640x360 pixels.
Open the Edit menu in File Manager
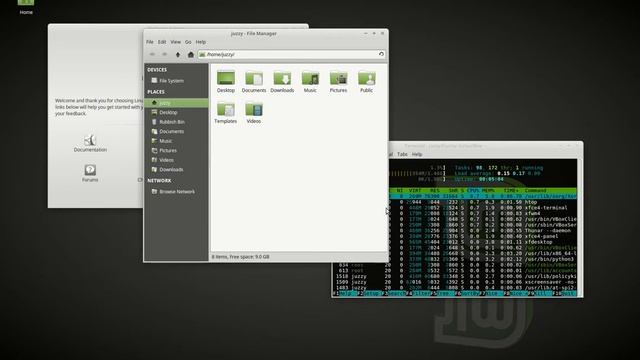[x=162, y=42]
